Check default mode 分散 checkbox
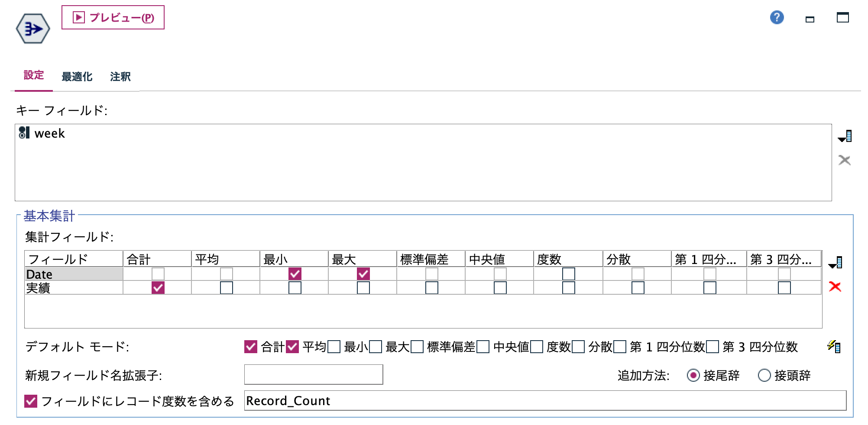868x425 pixels. (x=578, y=347)
